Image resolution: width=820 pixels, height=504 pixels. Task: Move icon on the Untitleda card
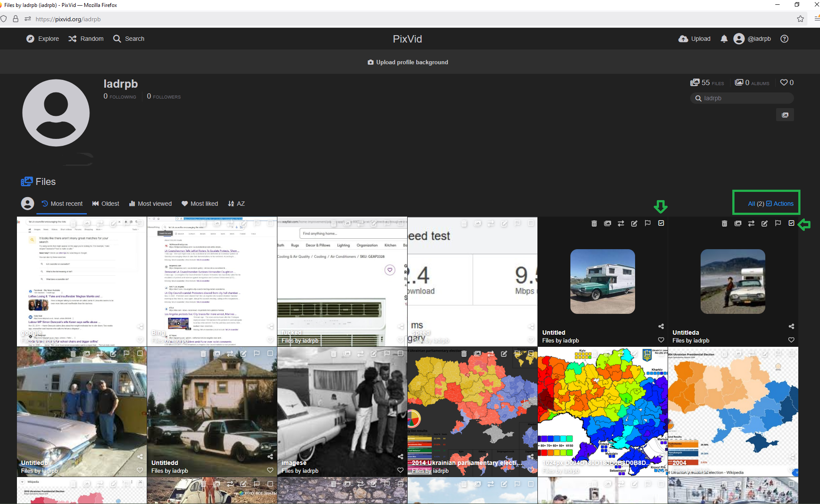(751, 223)
